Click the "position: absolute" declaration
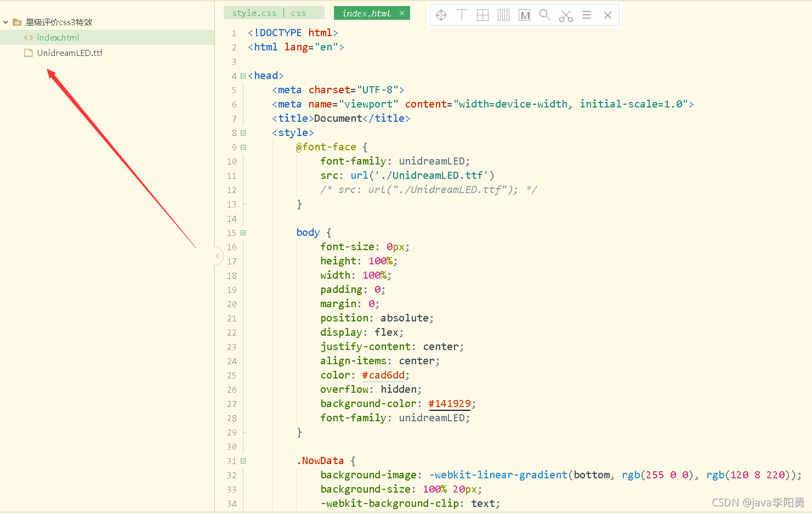The height and width of the screenshot is (514, 812). click(377, 318)
